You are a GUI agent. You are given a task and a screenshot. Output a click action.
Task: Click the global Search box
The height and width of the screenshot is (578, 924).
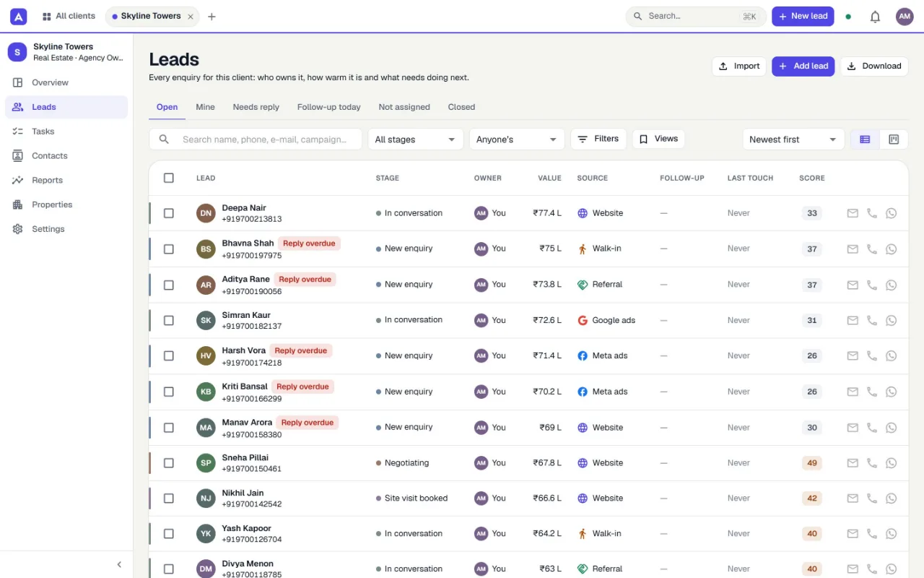(x=696, y=17)
